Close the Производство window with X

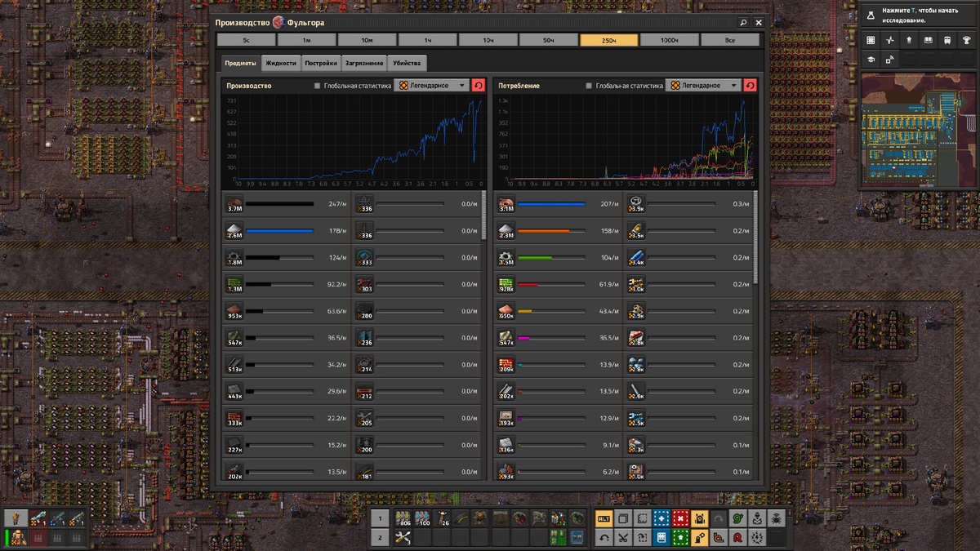[759, 23]
